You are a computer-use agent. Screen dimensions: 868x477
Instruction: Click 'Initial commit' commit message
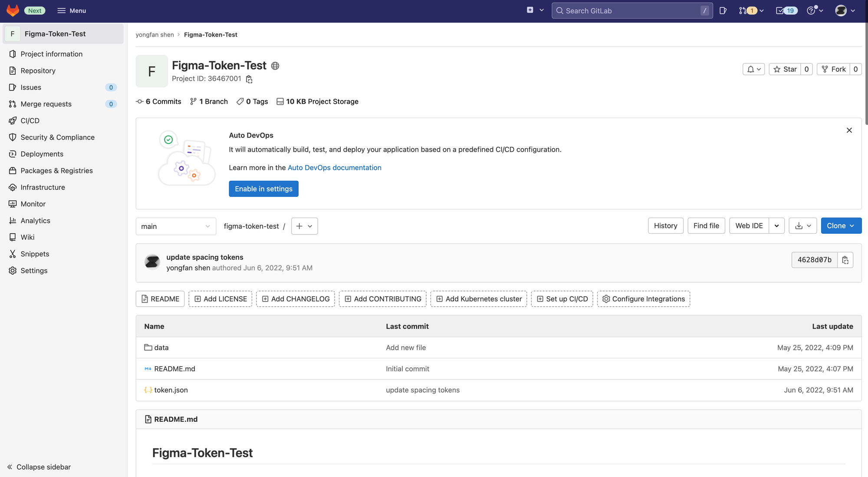[x=408, y=369]
